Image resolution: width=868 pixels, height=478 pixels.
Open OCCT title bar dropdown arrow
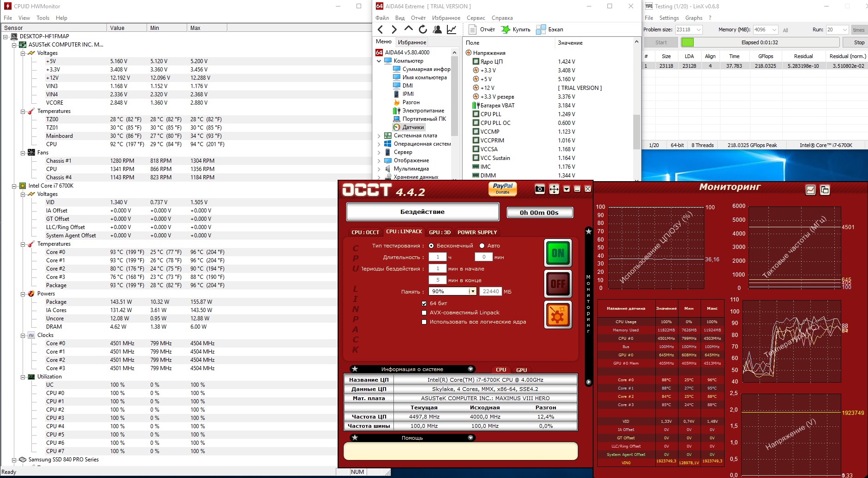click(566, 189)
